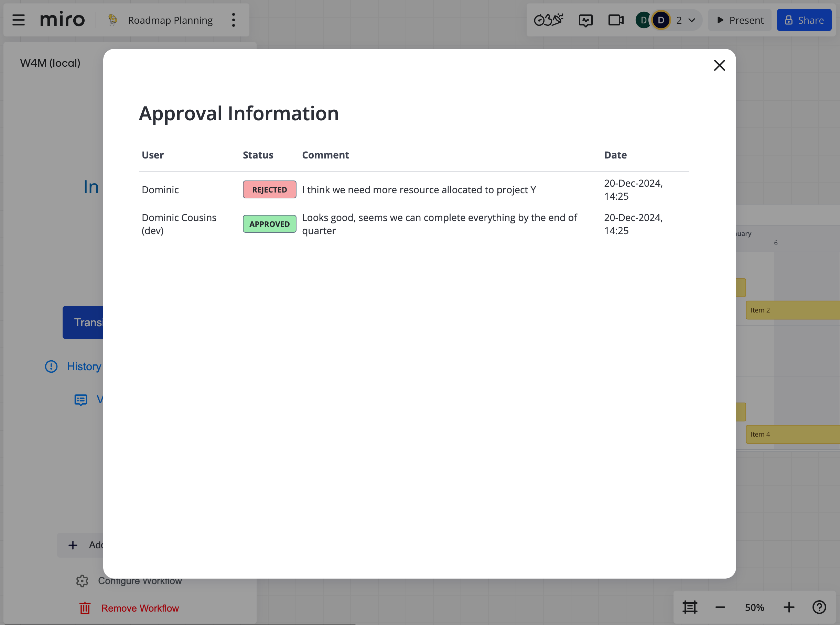Open History link in W4M panel
This screenshot has height=625, width=840.
coord(84,366)
